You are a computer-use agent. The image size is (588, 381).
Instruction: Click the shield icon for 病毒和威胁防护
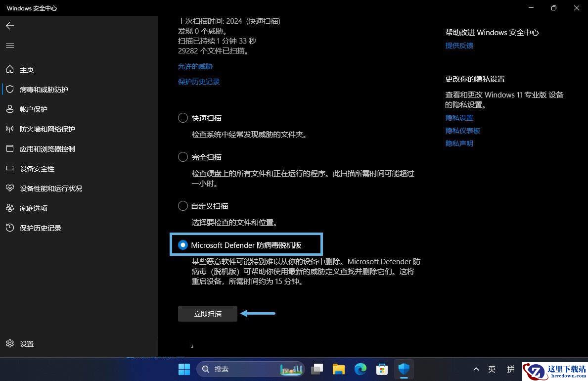[x=10, y=90]
